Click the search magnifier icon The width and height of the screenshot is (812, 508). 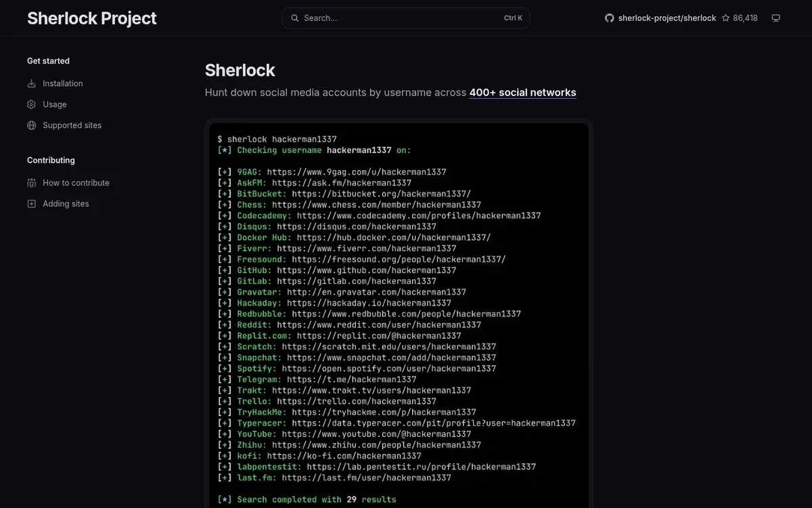[x=294, y=18]
